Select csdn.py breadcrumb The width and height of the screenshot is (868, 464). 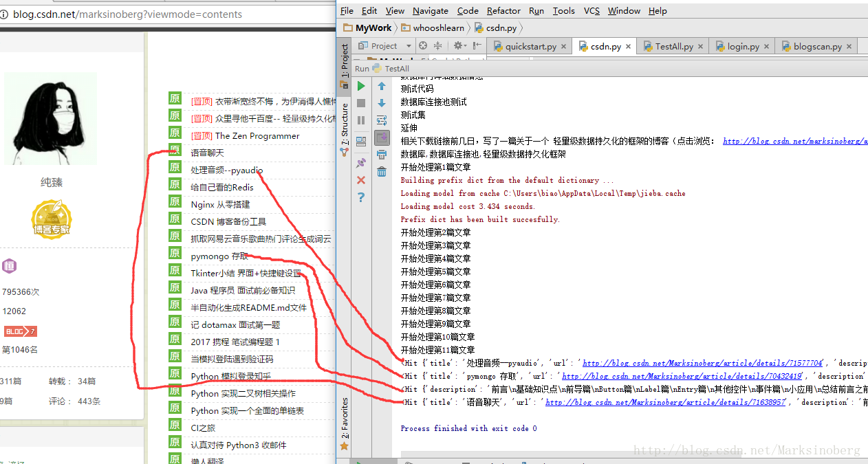496,28
